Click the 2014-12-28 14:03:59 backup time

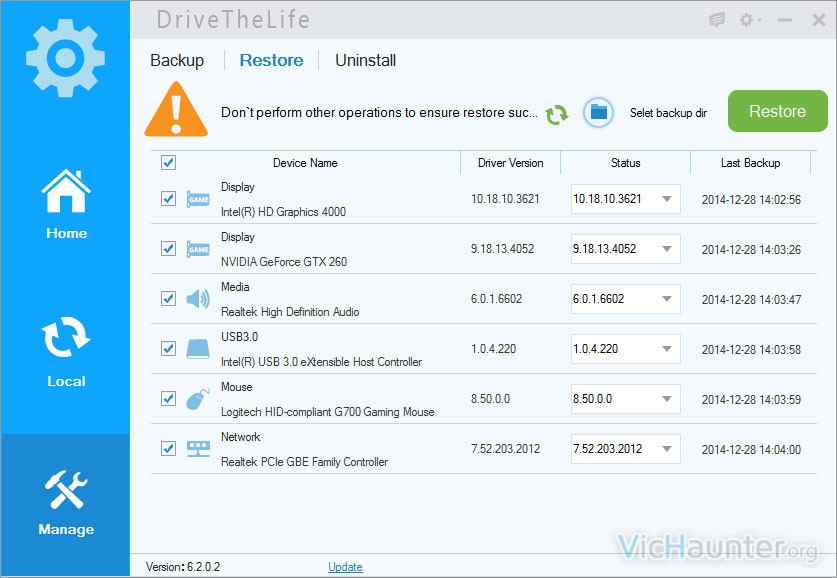751,400
